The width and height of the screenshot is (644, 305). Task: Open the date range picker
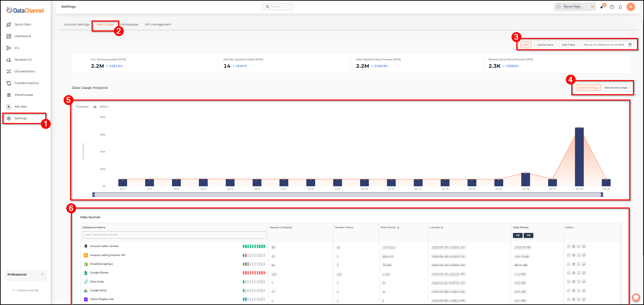(x=607, y=45)
